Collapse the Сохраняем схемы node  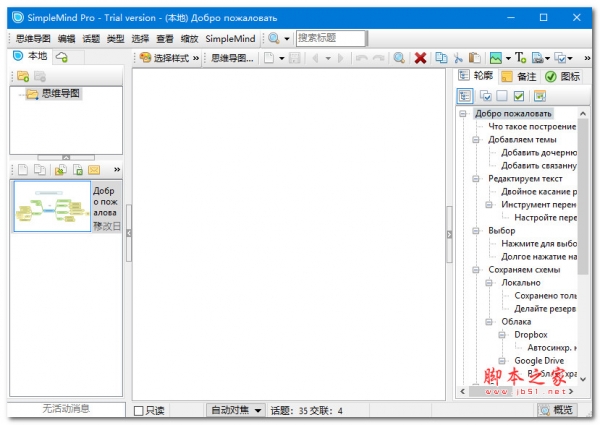[476, 270]
